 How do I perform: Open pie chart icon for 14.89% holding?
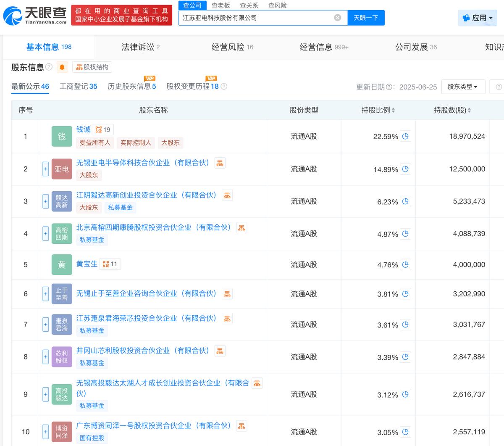(x=405, y=169)
